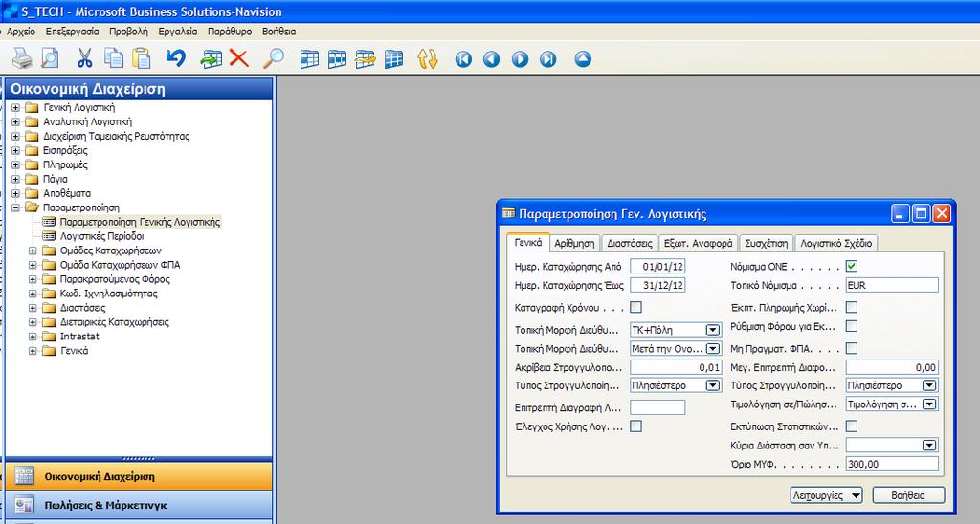Open Αρχείο menu
Viewport: 980px width, 524px height.
[x=21, y=32]
